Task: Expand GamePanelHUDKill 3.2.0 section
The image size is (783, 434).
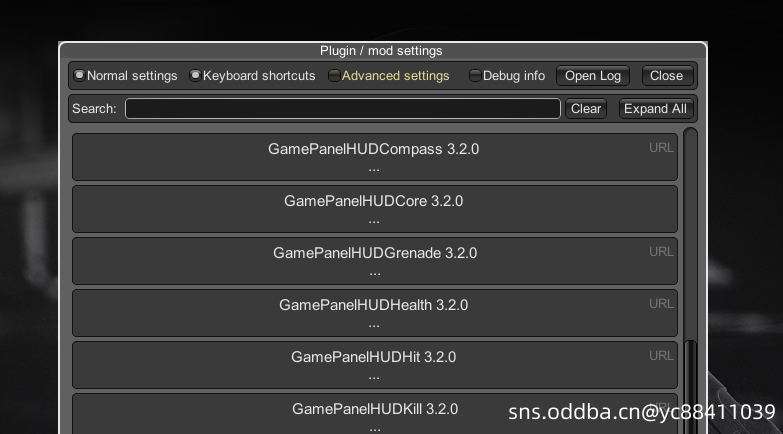Action: coord(375,414)
